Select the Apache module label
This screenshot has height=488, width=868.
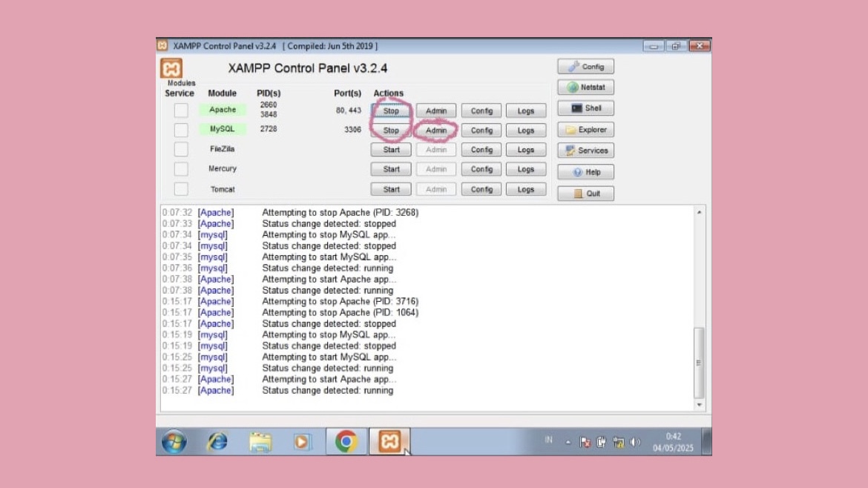point(223,110)
